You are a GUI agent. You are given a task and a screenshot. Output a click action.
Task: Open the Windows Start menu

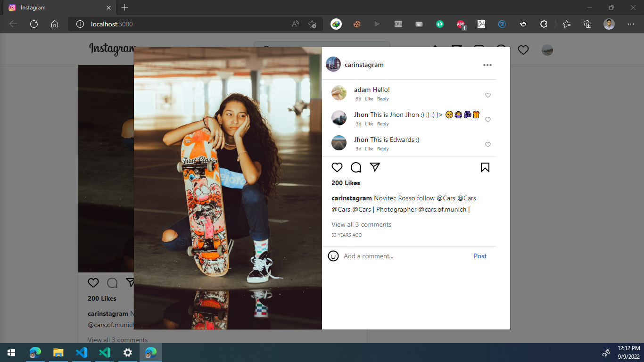11,353
